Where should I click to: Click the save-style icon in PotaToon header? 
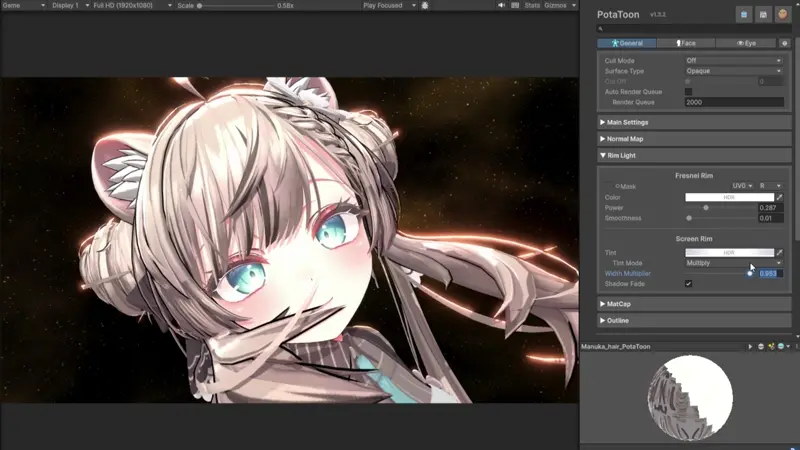pyautogui.click(x=763, y=14)
